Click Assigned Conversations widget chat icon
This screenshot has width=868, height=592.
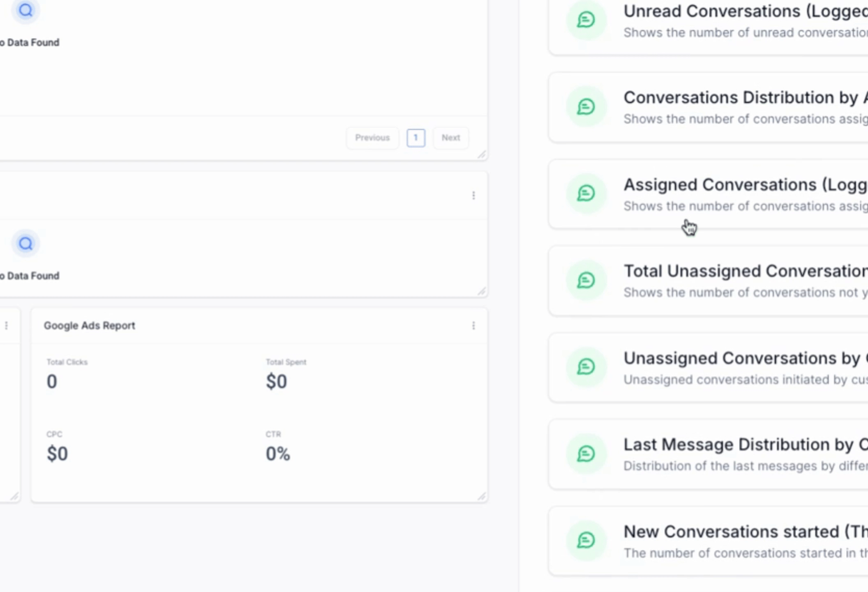coord(586,193)
